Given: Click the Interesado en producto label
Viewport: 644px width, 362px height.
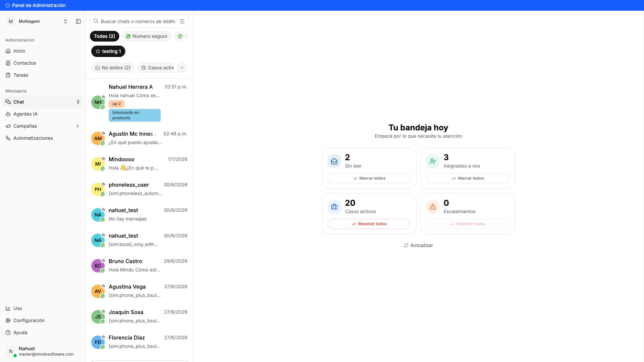Looking at the screenshot, I should (x=135, y=115).
